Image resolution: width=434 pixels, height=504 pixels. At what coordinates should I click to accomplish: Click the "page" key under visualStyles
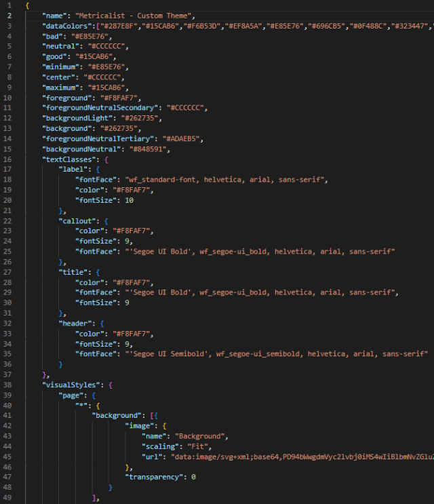[71, 394]
